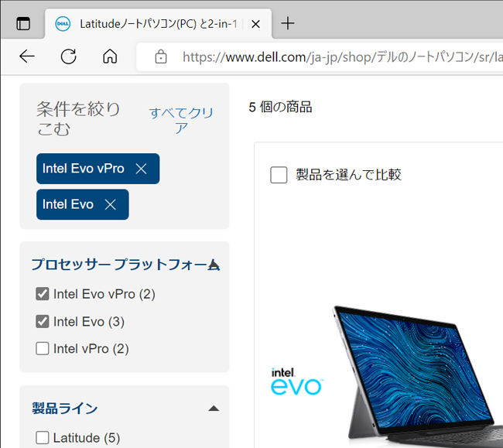
Task: Click the intel evo badge logo
Action: 296,381
